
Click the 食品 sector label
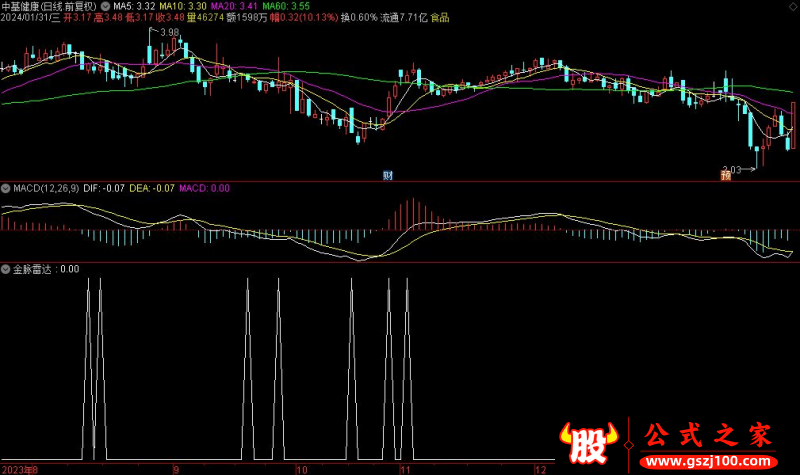tap(440, 18)
